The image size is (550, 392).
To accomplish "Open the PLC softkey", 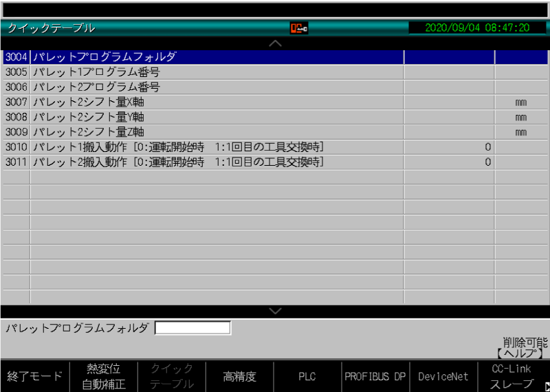I will [x=307, y=377].
